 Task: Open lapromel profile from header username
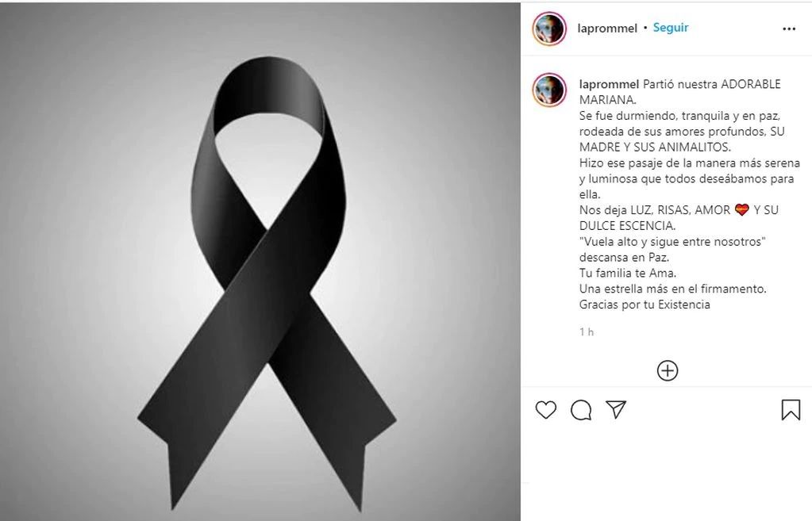click(607, 28)
